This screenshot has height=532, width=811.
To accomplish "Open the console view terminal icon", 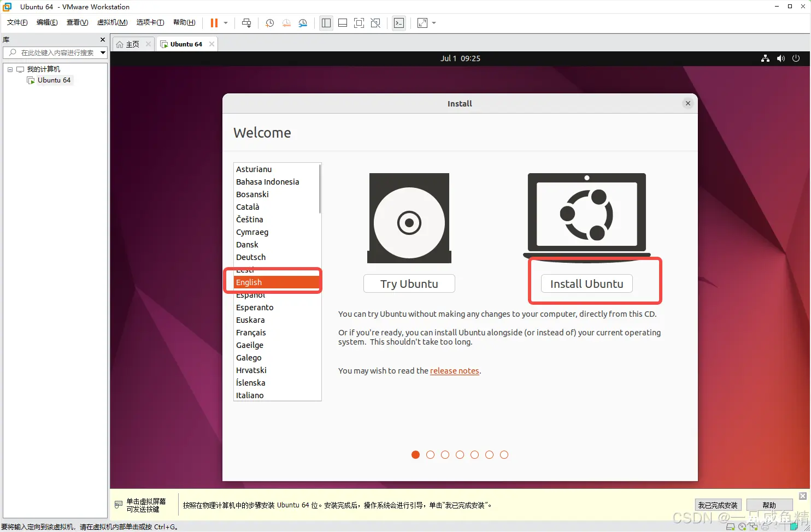I will coord(399,23).
